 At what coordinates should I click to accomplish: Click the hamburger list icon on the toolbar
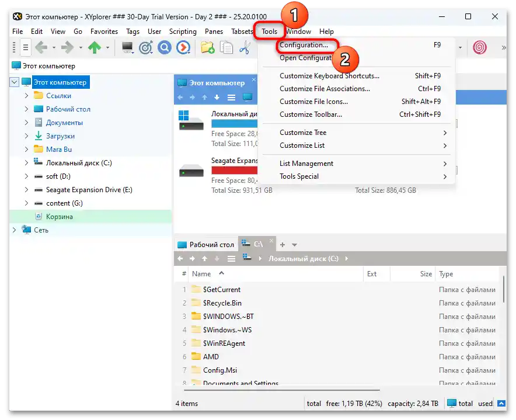(x=25, y=47)
